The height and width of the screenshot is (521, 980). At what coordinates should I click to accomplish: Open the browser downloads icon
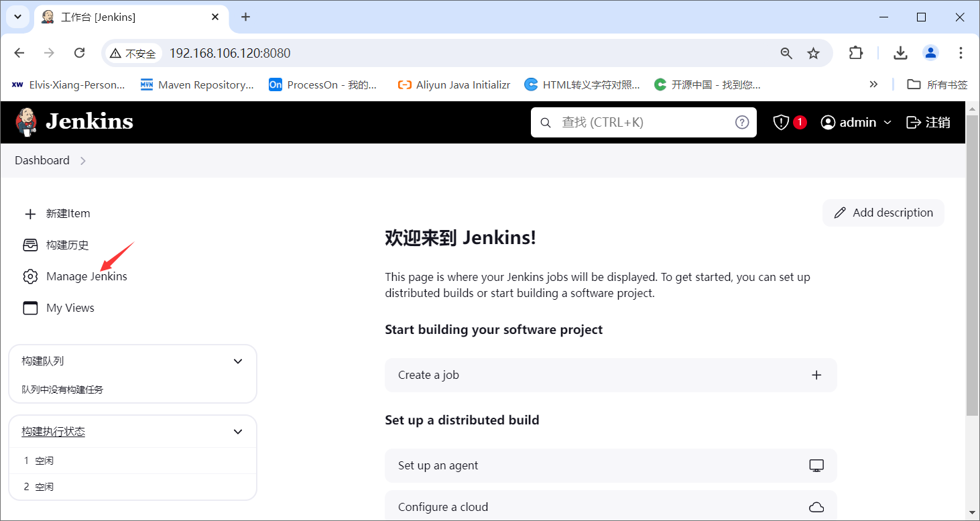(901, 53)
